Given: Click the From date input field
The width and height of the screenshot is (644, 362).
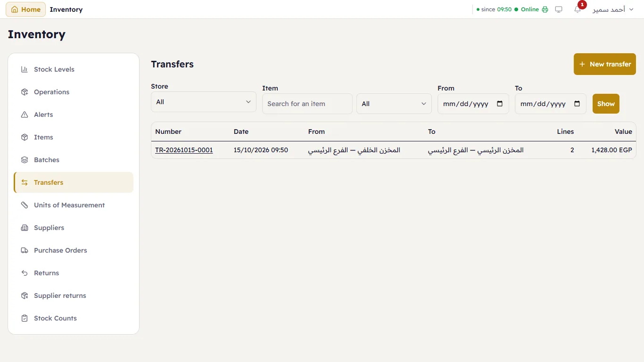Looking at the screenshot, I should [x=473, y=104].
